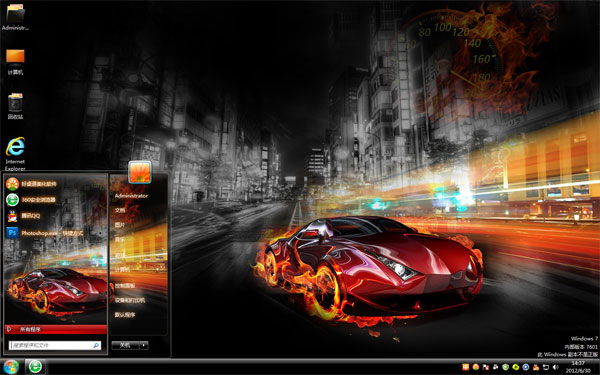Screen dimensions: 600x375
Task: Click the search magnifier icon in Start menu
Action: [x=96, y=346]
